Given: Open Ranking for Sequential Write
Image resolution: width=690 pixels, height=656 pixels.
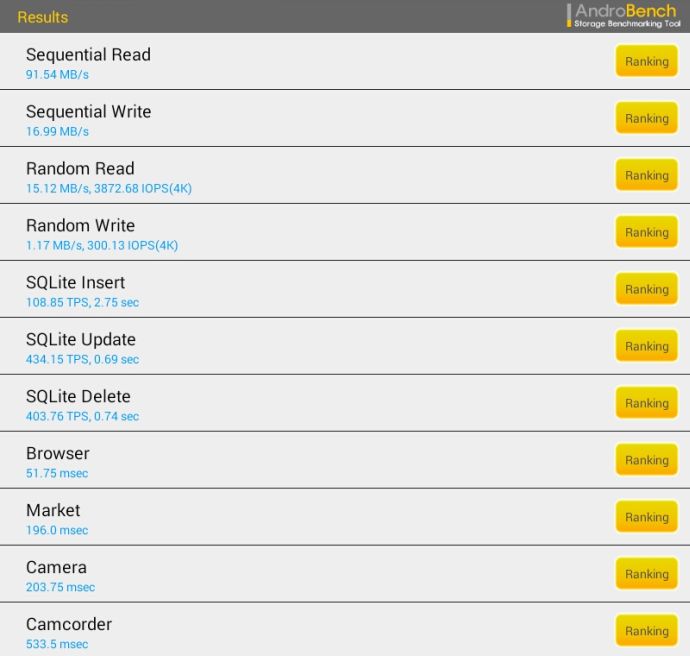Looking at the screenshot, I should (x=646, y=118).
